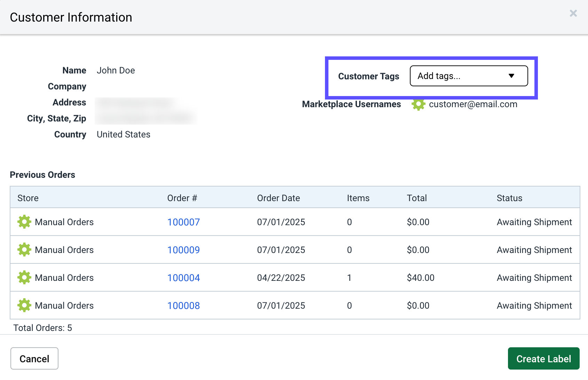Sort by the Order Date column header
The image size is (588, 380).
pos(278,198)
